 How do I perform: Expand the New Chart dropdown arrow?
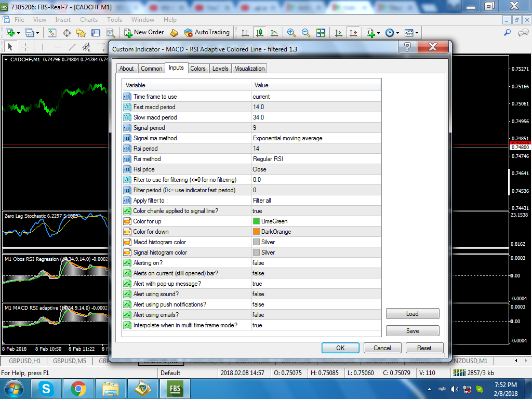pos(18,33)
